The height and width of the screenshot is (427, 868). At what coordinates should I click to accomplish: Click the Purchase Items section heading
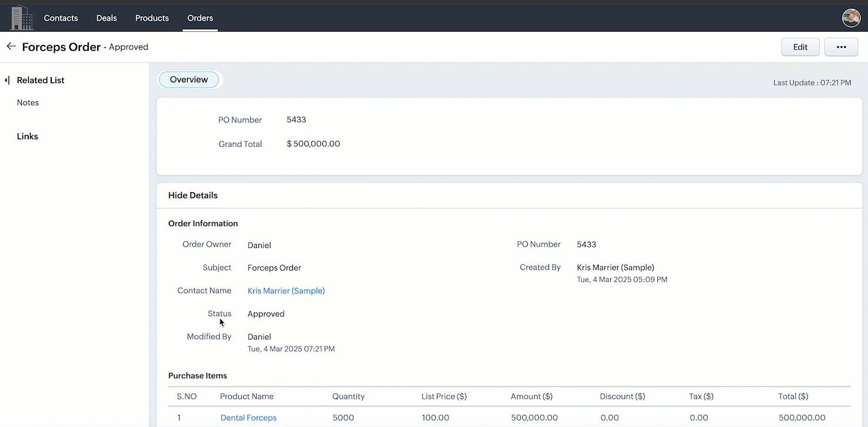[x=197, y=376]
